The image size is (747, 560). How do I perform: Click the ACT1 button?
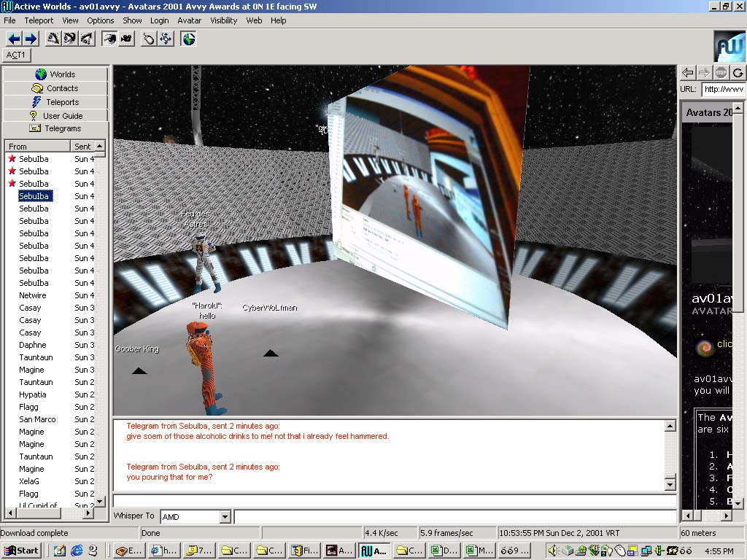16,55
